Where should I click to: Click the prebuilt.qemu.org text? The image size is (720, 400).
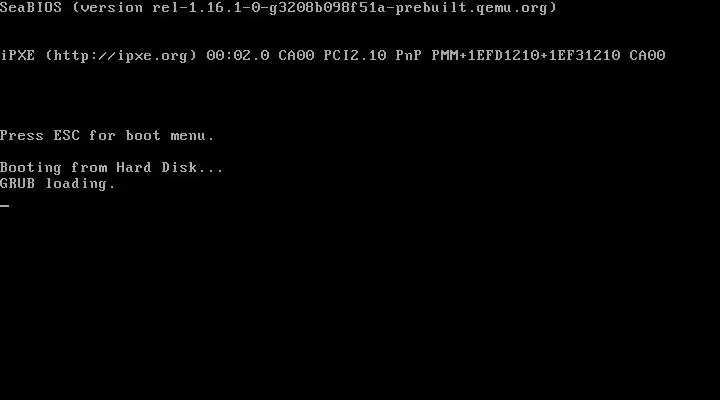click(x=472, y=8)
